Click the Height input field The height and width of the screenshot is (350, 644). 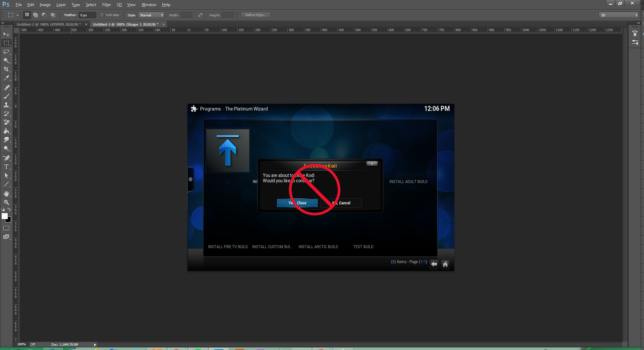228,15
